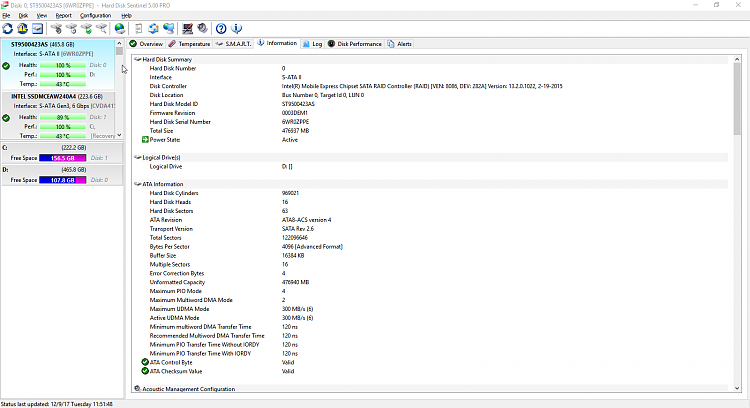The image size is (750, 408).
Task: Click disk list scroll up arrow
Action: (119, 44)
